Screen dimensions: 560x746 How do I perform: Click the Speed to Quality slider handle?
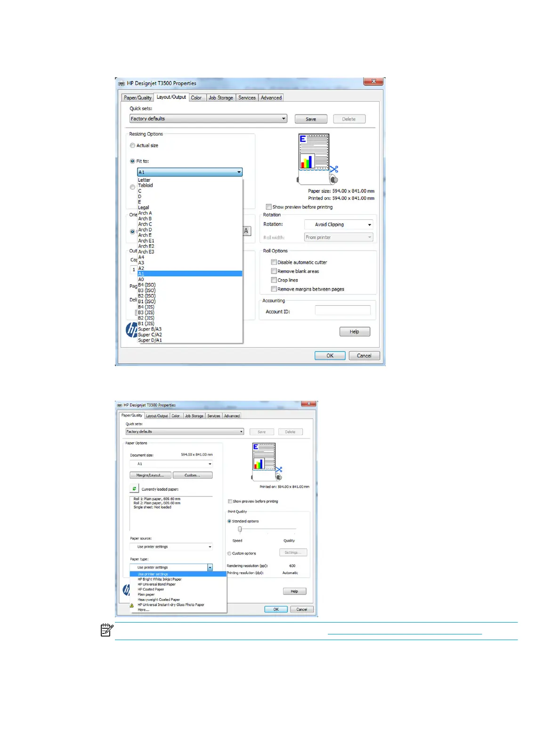(240, 529)
